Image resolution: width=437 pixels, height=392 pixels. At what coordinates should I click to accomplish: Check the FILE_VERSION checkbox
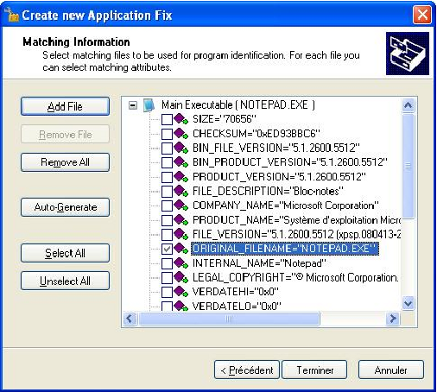167,234
